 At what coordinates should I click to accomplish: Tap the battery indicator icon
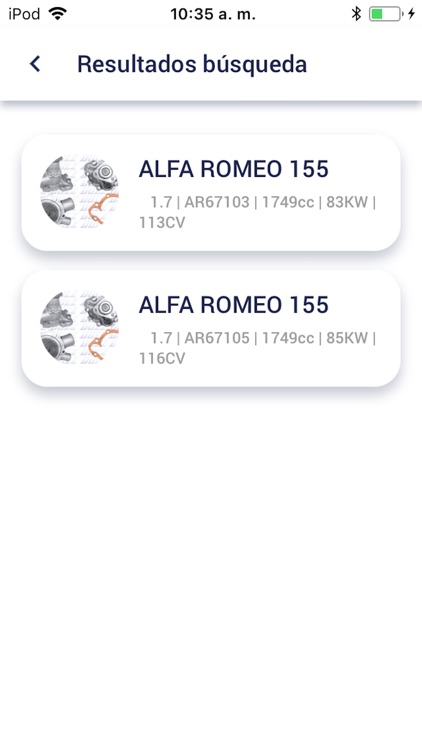coord(386,14)
